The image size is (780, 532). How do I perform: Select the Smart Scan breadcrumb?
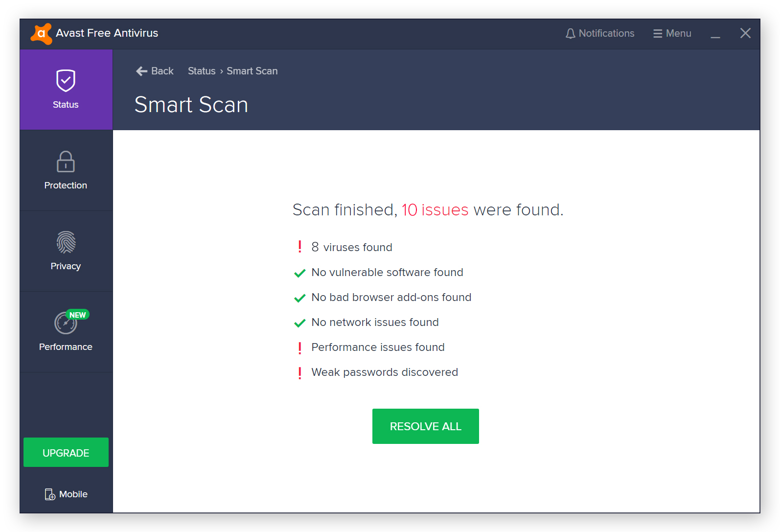(252, 71)
